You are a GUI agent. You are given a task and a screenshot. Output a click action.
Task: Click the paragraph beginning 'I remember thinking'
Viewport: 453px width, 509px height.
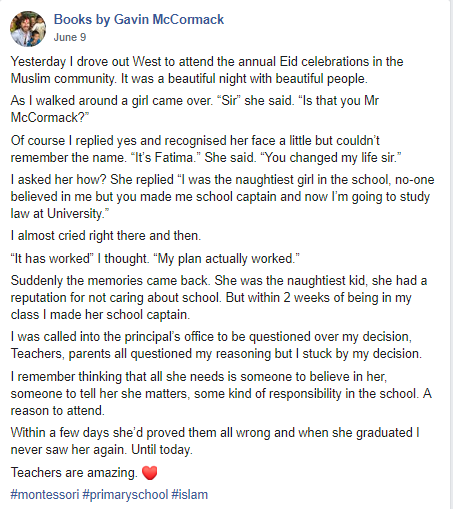coord(221,393)
